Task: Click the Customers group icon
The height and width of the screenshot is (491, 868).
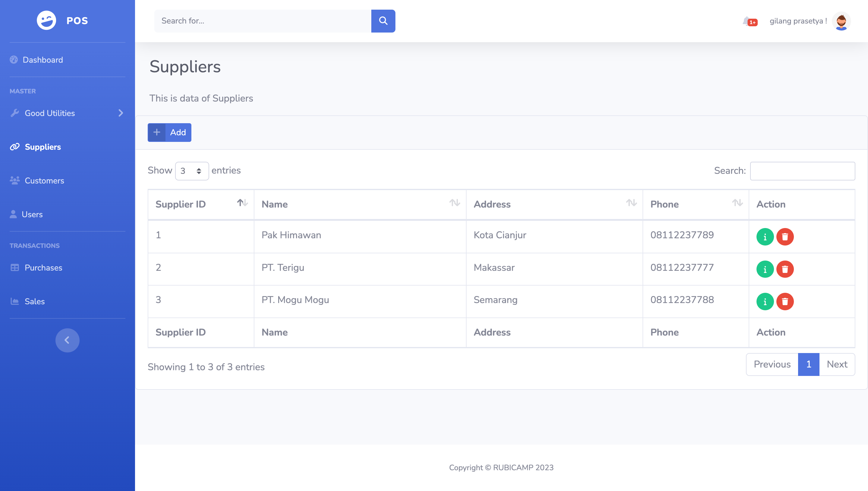Action: click(x=14, y=180)
